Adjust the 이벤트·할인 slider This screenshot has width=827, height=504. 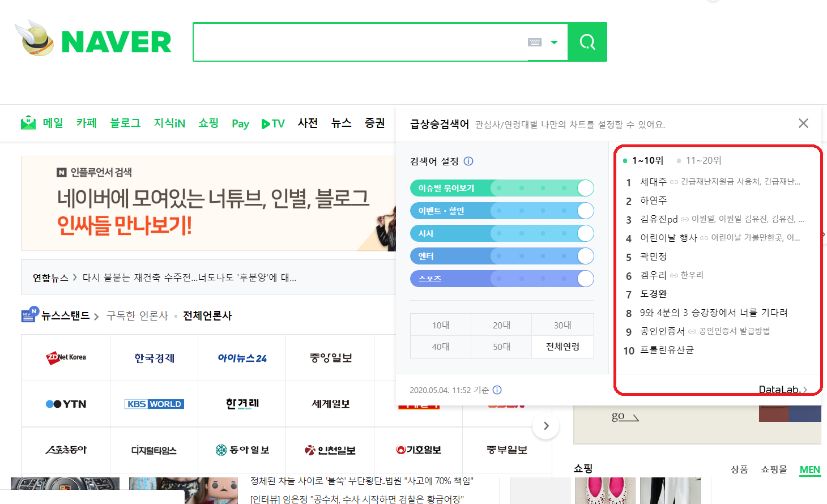tap(502, 211)
